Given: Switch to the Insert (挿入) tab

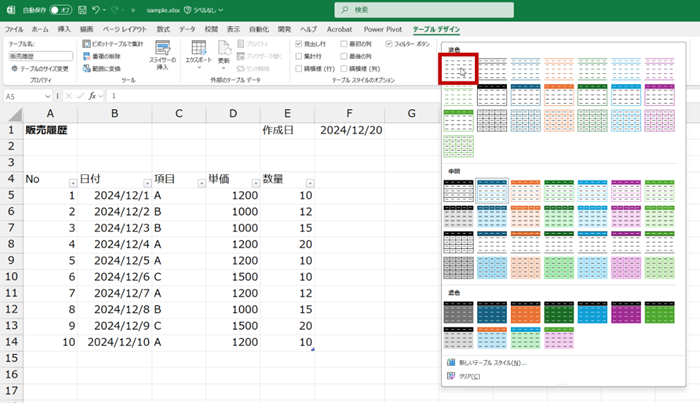Looking at the screenshot, I should click(65, 30).
